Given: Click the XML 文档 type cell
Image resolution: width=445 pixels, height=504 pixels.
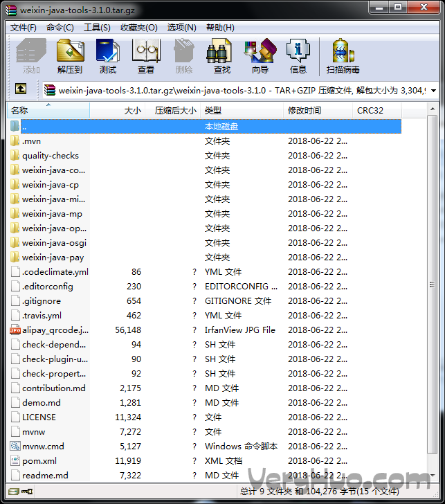Looking at the screenshot, I should click(x=224, y=460).
